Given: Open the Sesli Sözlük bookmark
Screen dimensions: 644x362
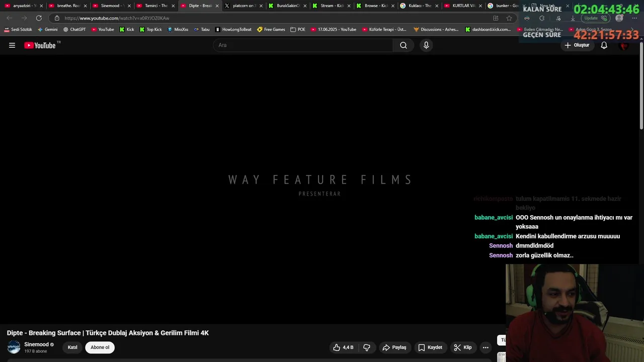Looking at the screenshot, I should tap(18, 30).
